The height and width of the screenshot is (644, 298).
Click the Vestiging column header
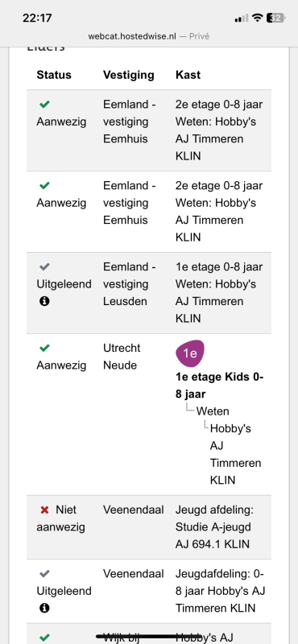click(129, 75)
